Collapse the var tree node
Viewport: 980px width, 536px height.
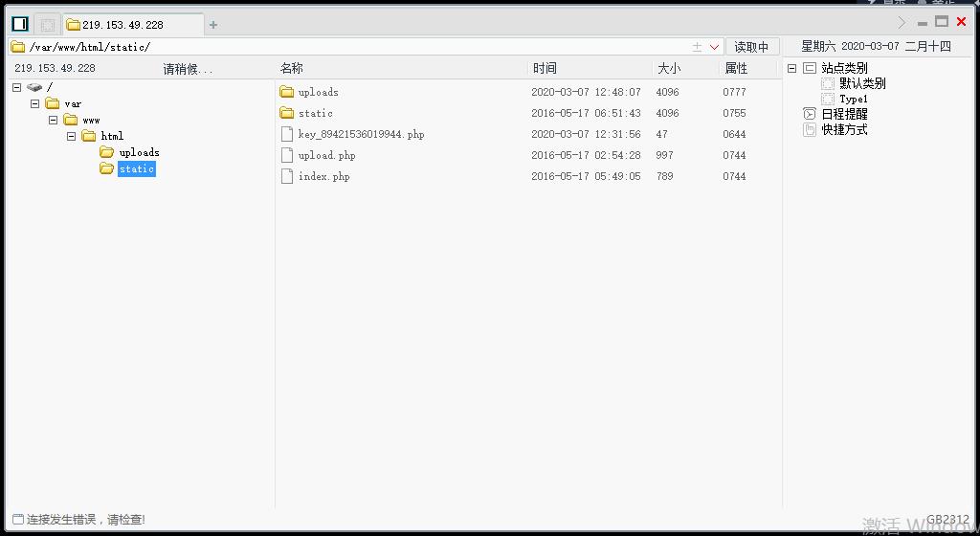pos(35,103)
